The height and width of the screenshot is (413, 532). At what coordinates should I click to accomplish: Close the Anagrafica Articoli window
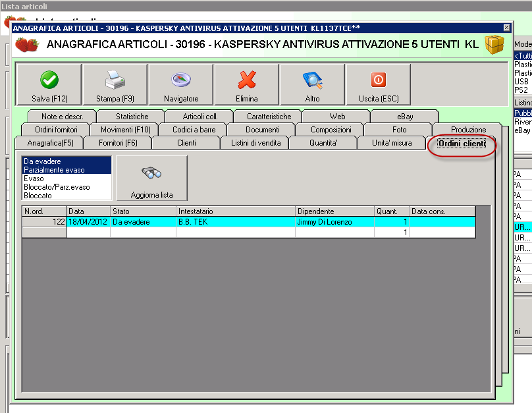pyautogui.click(x=506, y=28)
